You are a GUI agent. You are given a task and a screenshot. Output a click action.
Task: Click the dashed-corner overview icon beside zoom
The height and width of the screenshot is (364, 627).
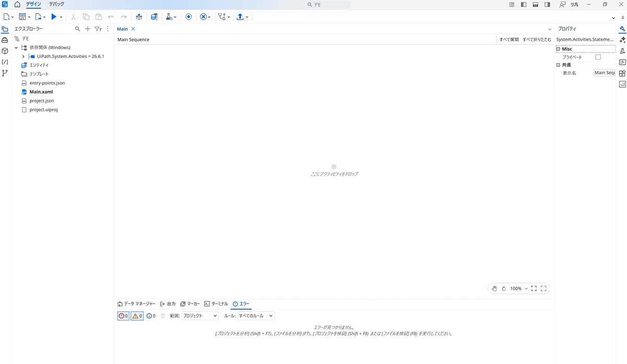(544, 288)
